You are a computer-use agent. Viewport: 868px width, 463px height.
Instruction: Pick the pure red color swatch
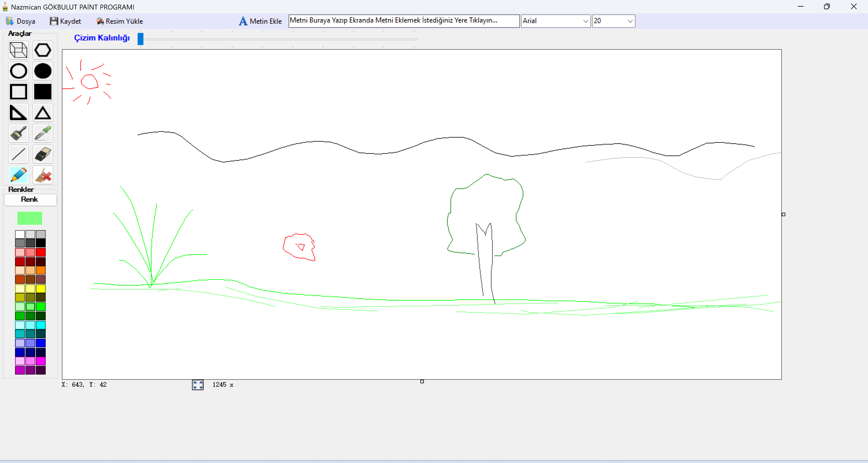point(41,252)
